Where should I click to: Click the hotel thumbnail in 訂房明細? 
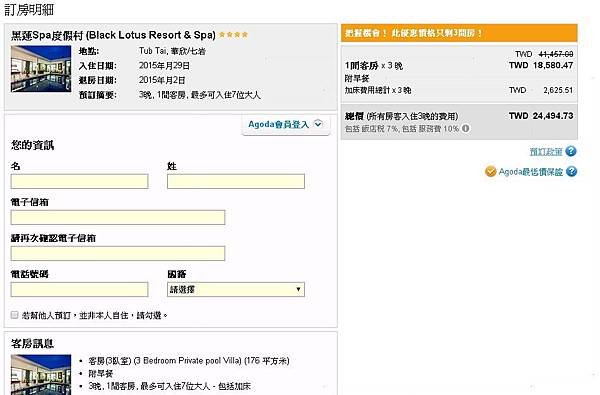point(41,69)
